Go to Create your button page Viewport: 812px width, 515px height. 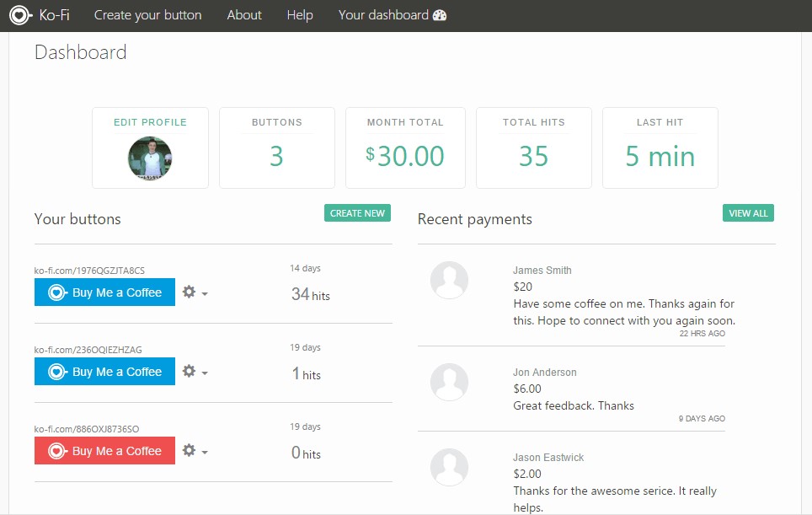(x=147, y=15)
